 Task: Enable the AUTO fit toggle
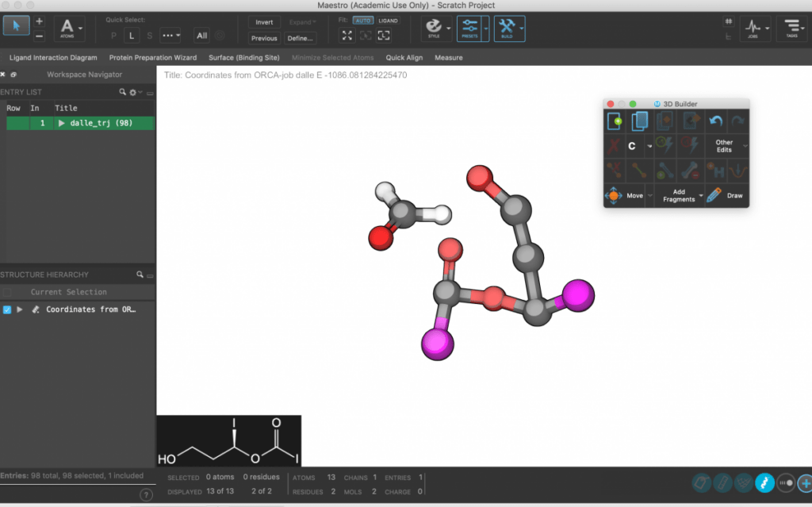pos(363,21)
